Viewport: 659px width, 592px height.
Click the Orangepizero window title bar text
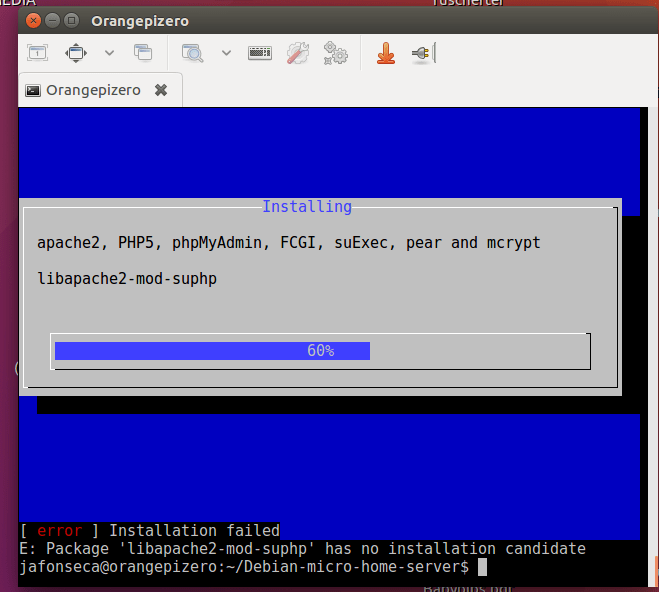click(x=140, y=21)
